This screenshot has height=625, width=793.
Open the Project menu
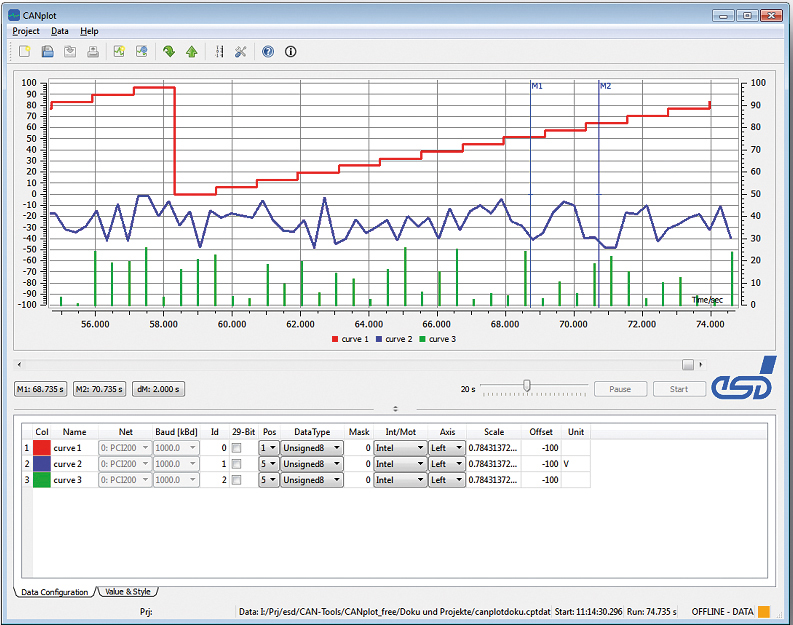(26, 31)
